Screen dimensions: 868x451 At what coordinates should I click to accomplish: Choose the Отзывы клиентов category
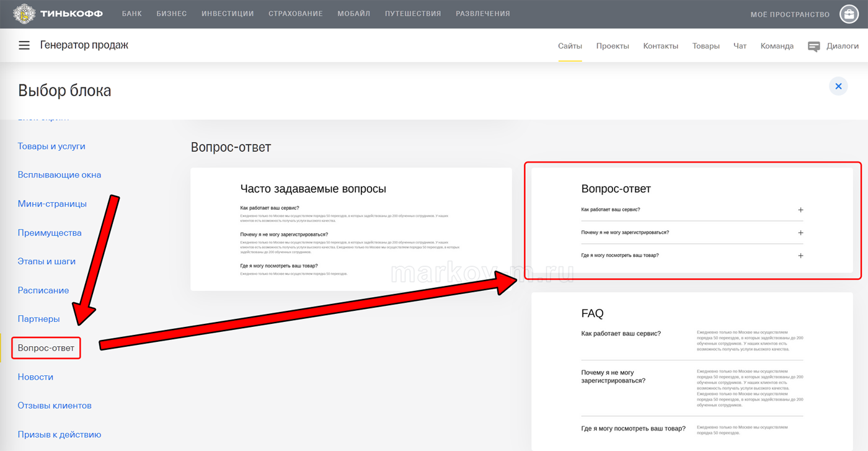tap(55, 406)
